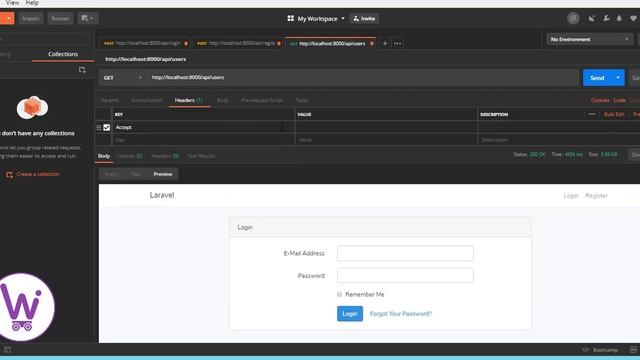Show the response Cookies (2) tab

click(129, 156)
